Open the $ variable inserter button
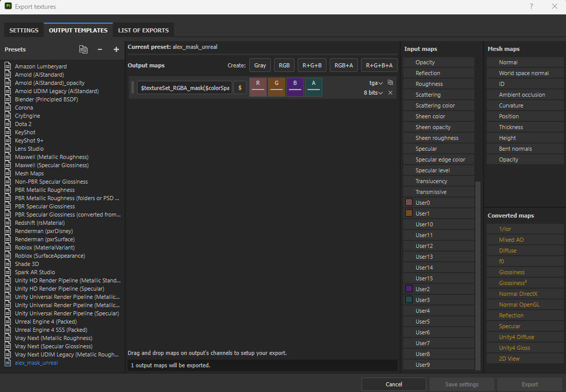 coord(239,87)
